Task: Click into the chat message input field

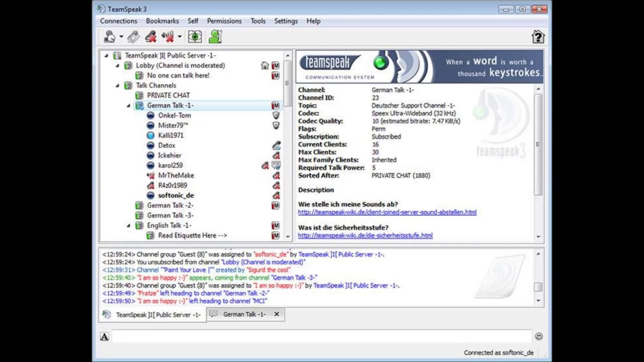Action: click(x=321, y=336)
